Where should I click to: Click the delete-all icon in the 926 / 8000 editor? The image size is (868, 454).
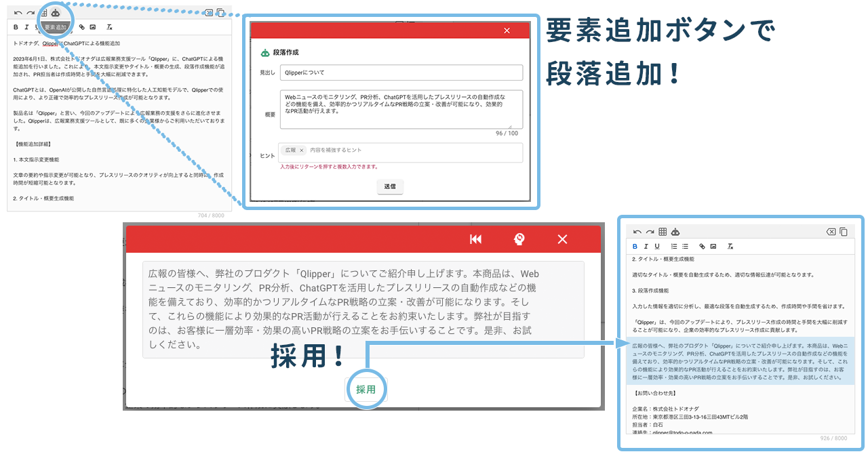pyautogui.click(x=831, y=232)
